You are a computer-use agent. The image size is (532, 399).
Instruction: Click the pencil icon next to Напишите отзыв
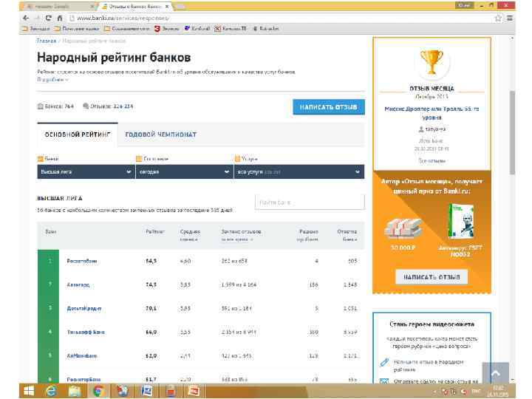384,362
